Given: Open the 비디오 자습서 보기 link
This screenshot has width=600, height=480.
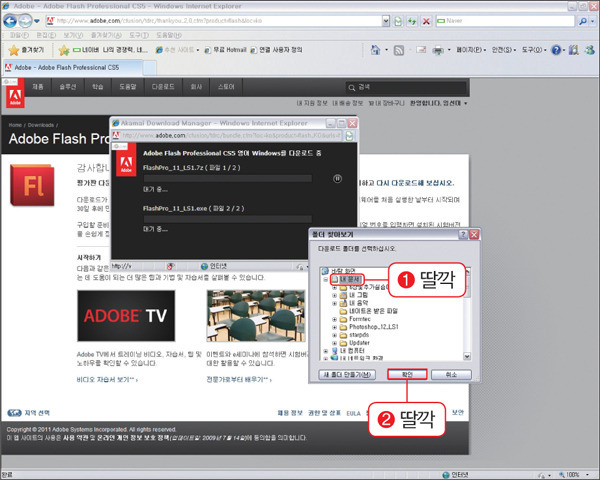Looking at the screenshot, I should (107, 380).
